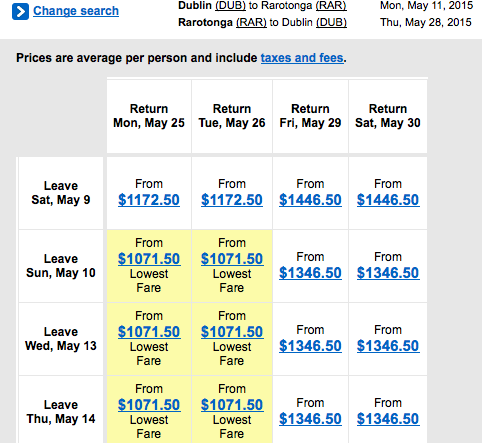Select $1346.50 fare leaving May 10 returning May 30
482x443 pixels.
(x=388, y=273)
